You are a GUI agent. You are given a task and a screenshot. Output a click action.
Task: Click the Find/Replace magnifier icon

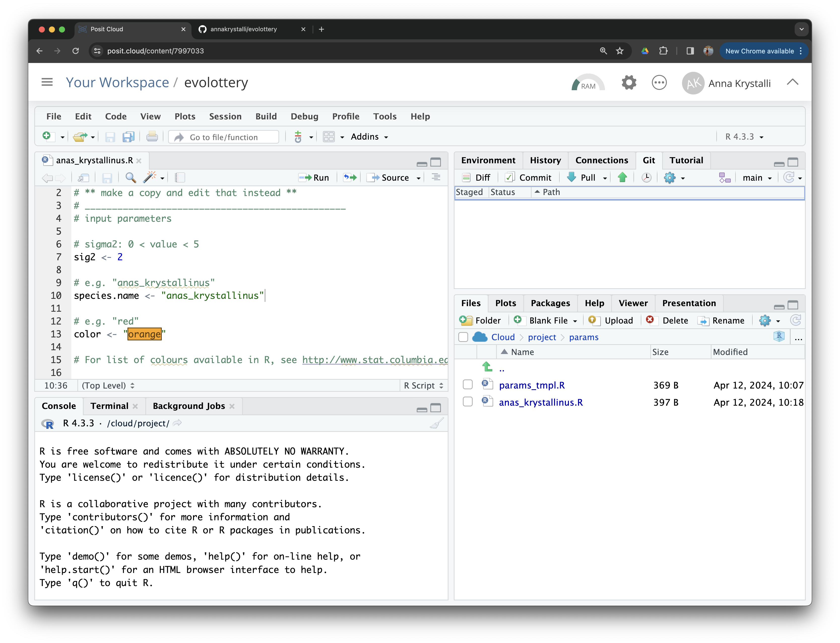[131, 178]
